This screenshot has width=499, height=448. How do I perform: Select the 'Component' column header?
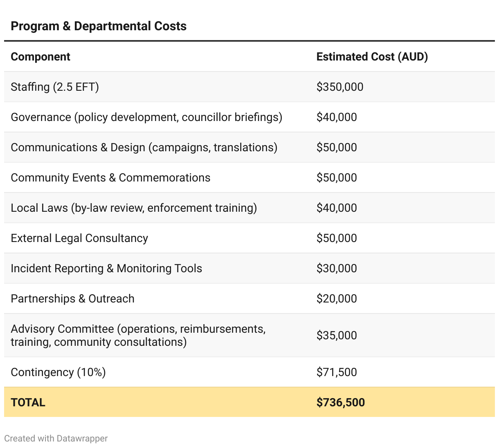40,57
